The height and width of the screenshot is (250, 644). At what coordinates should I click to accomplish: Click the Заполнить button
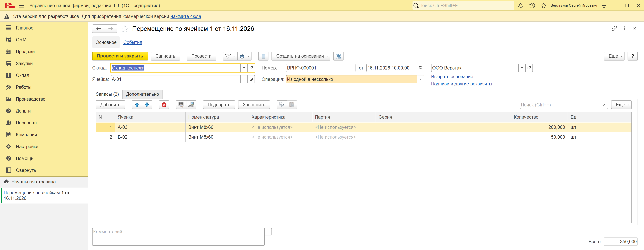[254, 105]
